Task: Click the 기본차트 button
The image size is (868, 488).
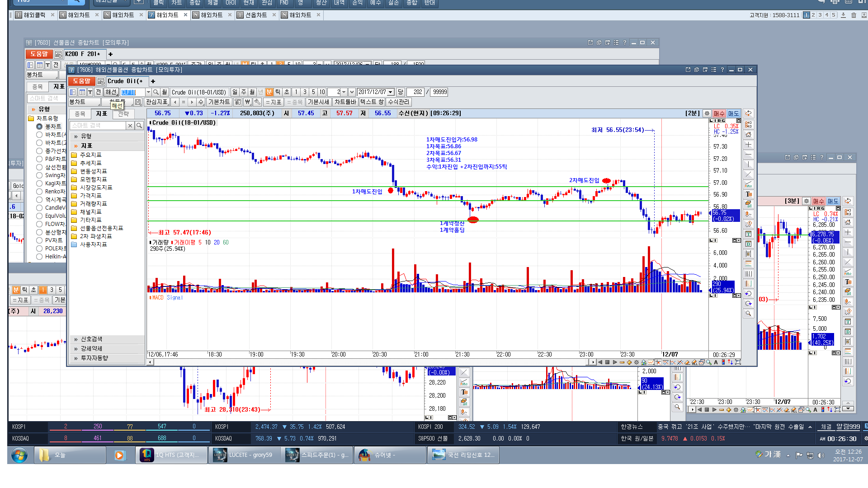Action: point(219,102)
